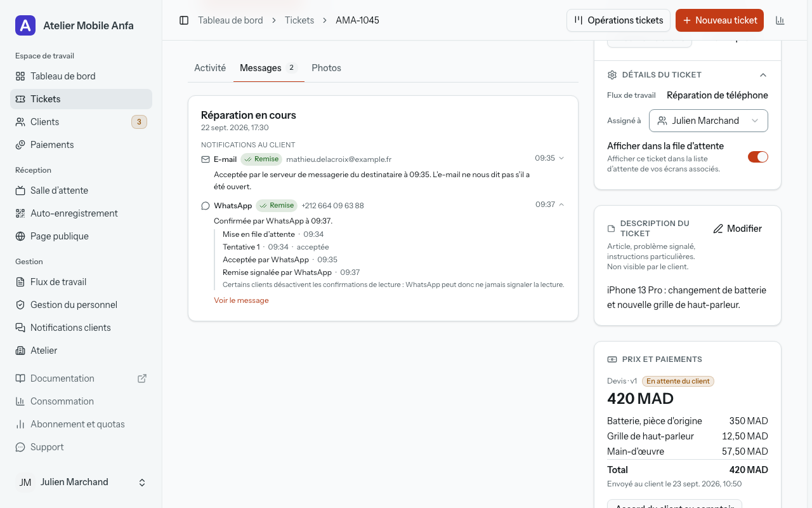Image resolution: width=812 pixels, height=508 pixels.
Task: Click the Abonnement et quotas icon
Action: tap(20, 424)
